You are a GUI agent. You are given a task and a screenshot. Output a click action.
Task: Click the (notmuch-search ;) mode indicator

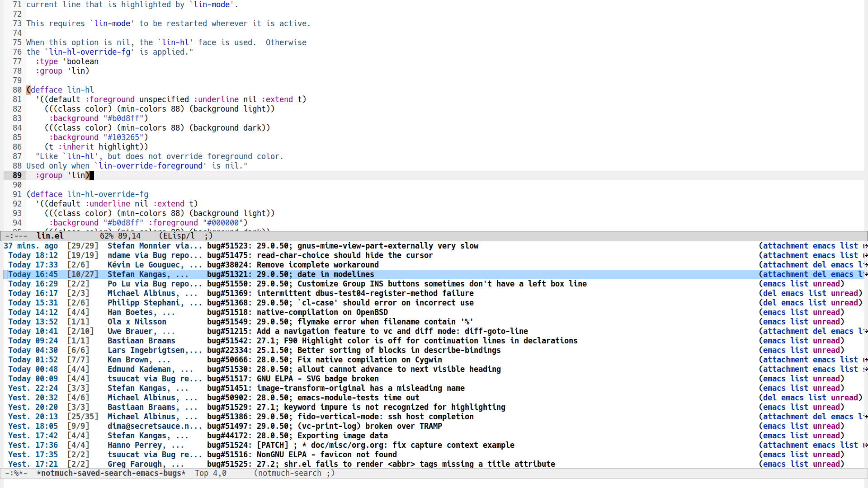[294, 473]
